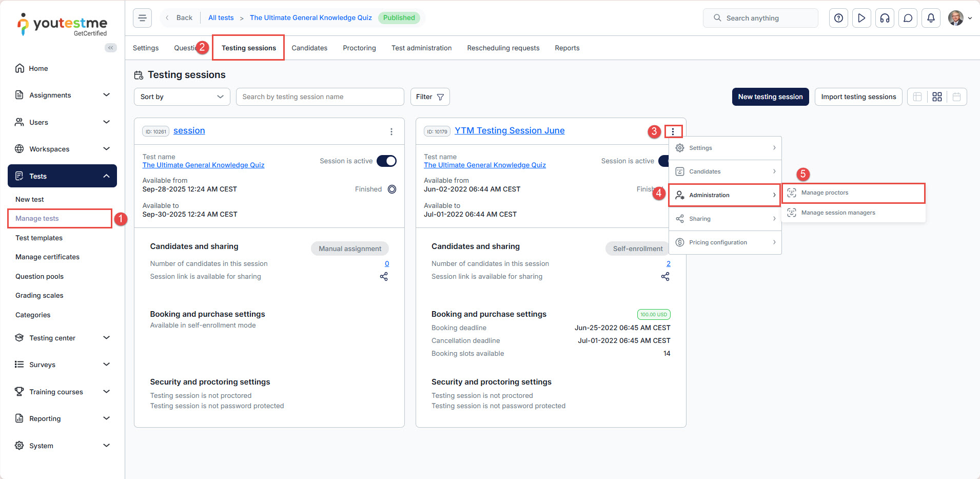Open the notifications bell icon

[931, 18]
